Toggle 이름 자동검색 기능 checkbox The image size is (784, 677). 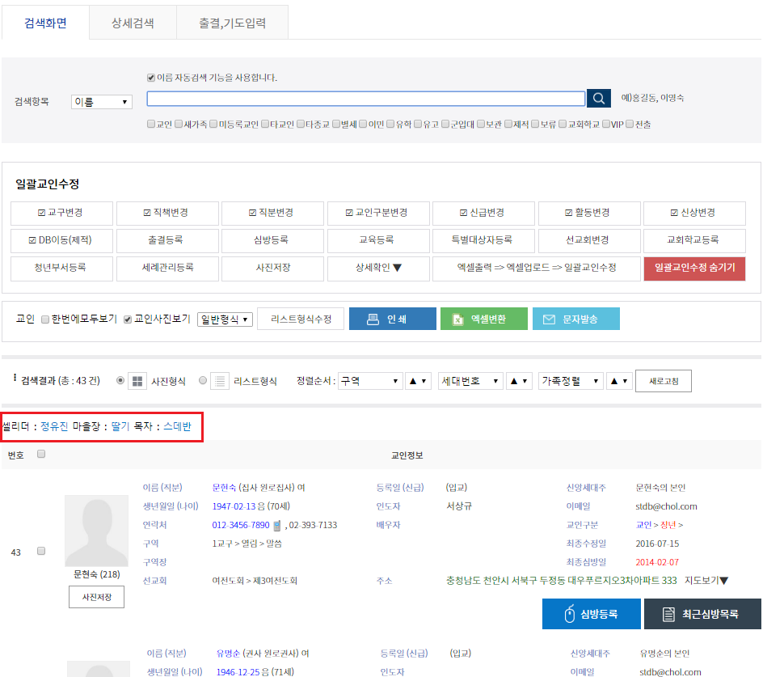pos(151,78)
